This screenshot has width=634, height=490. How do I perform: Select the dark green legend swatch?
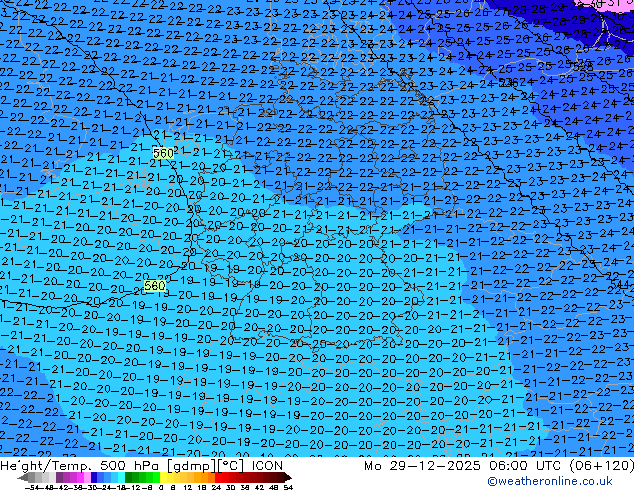129,477
